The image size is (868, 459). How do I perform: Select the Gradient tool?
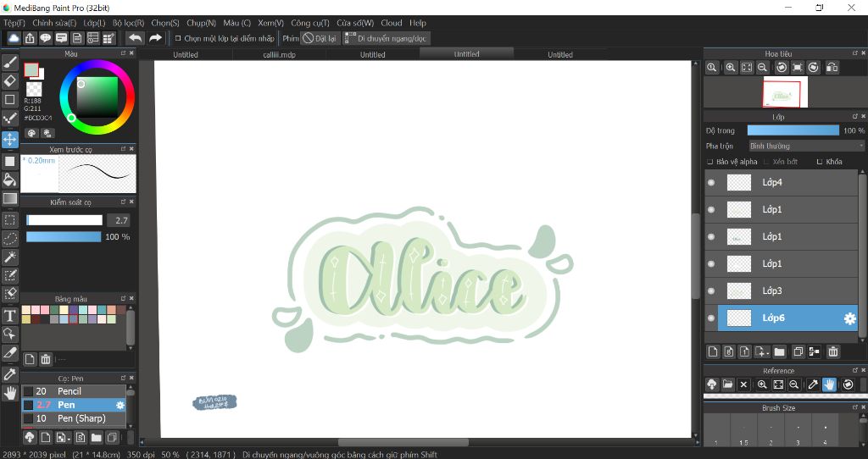(x=10, y=198)
